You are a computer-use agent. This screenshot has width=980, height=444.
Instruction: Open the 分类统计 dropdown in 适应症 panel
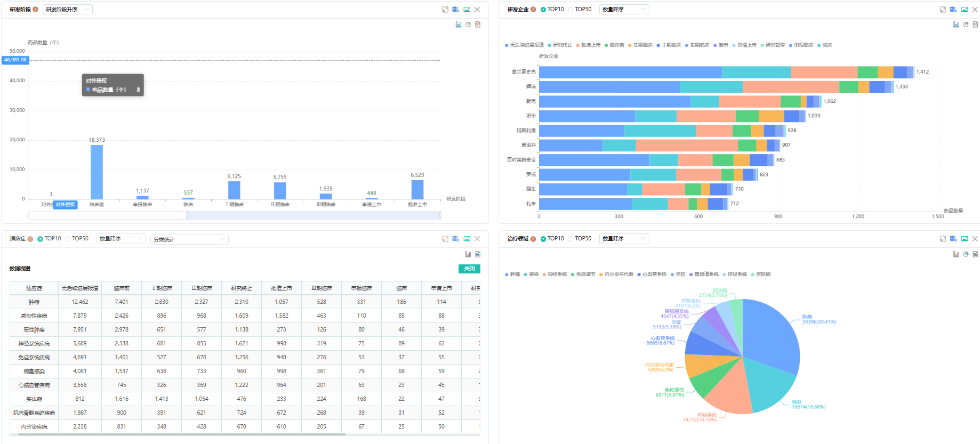[189, 240]
